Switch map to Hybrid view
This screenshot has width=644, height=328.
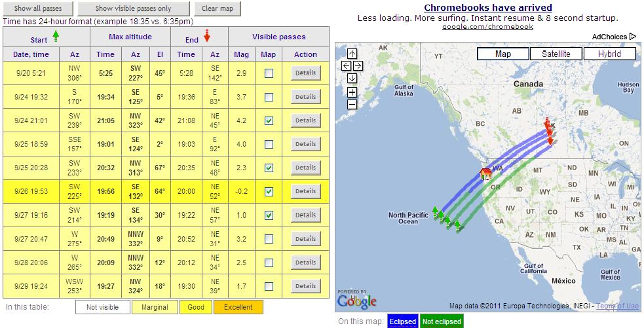(609, 54)
